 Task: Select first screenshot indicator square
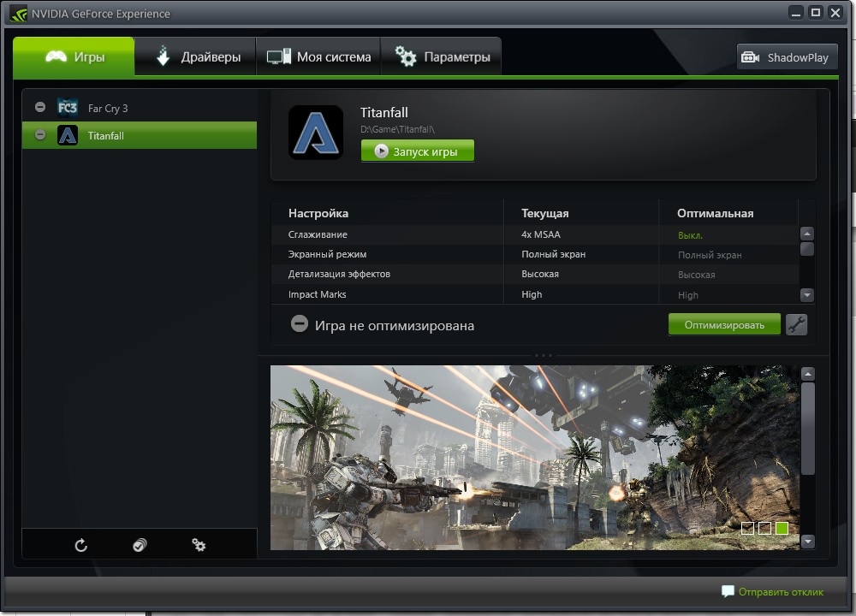point(748,528)
